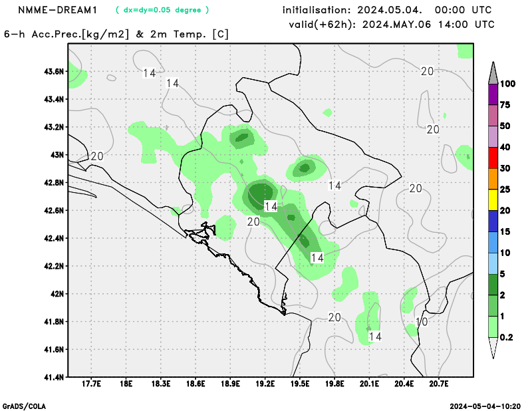Viewport: 532px width, 411px height.
Task: Click the 2024-05-04-10:20 timestamp
Action: click(485, 406)
